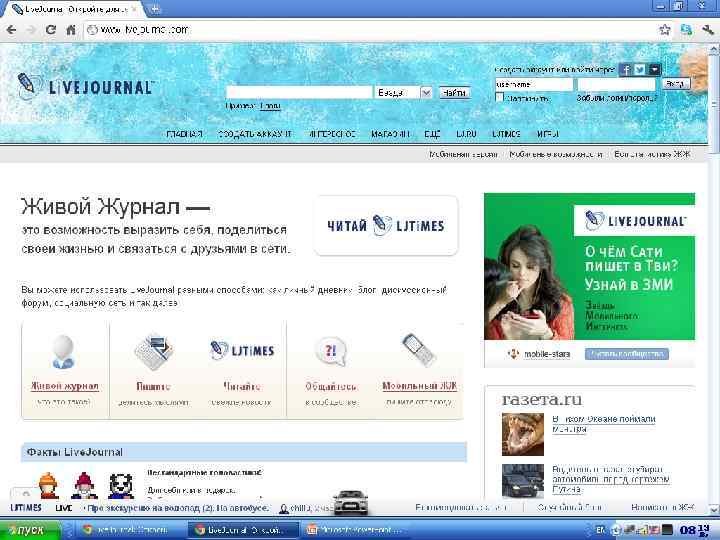This screenshot has height=540, width=720.
Task: Open the mobile-stars community link
Action: click(x=547, y=354)
